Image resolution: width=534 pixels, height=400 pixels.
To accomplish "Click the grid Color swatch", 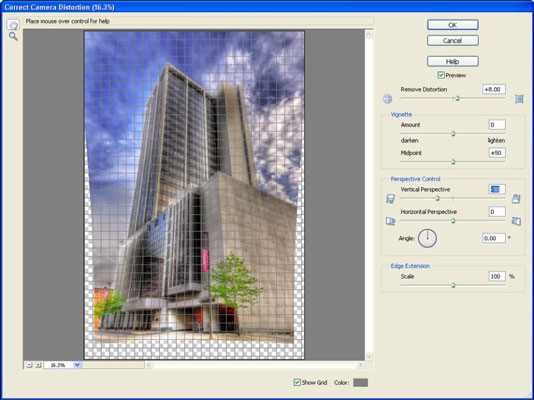I will coord(360,383).
